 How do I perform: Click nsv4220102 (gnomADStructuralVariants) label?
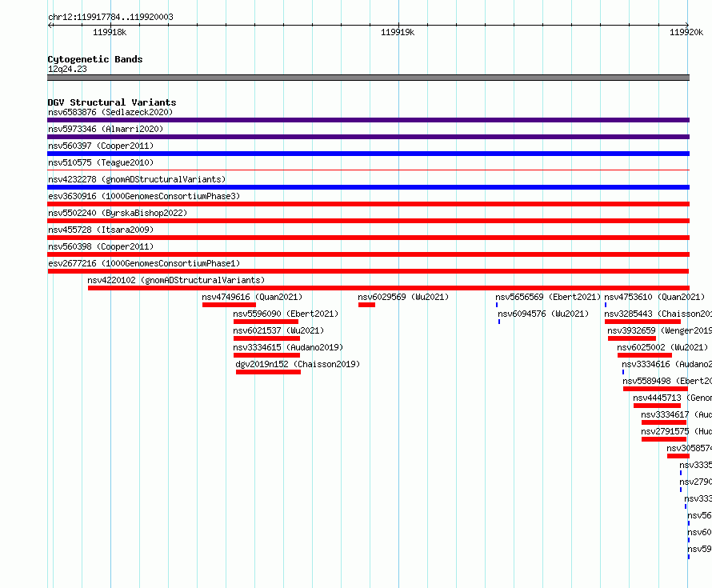point(176,280)
